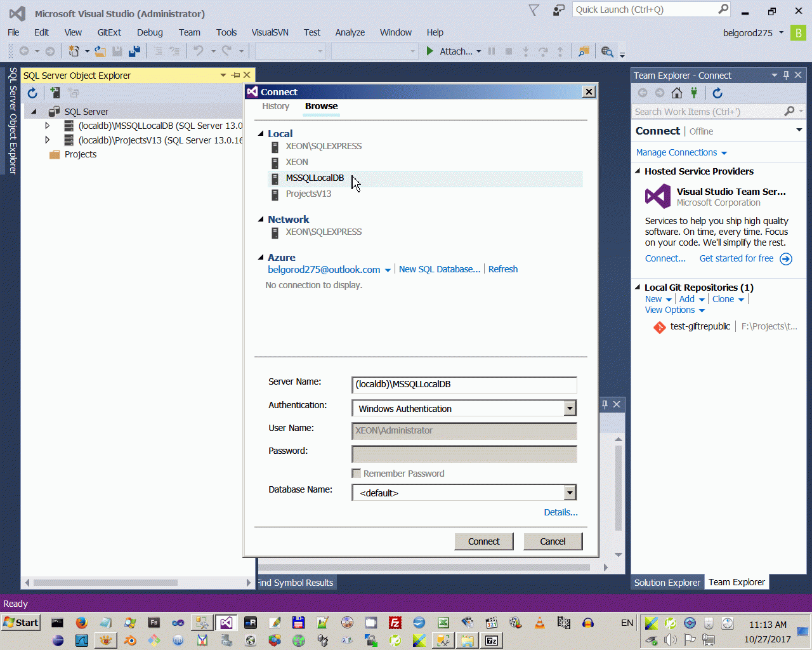The image size is (812, 650).
Task: Open the notifications flag icon
Action: point(534,10)
